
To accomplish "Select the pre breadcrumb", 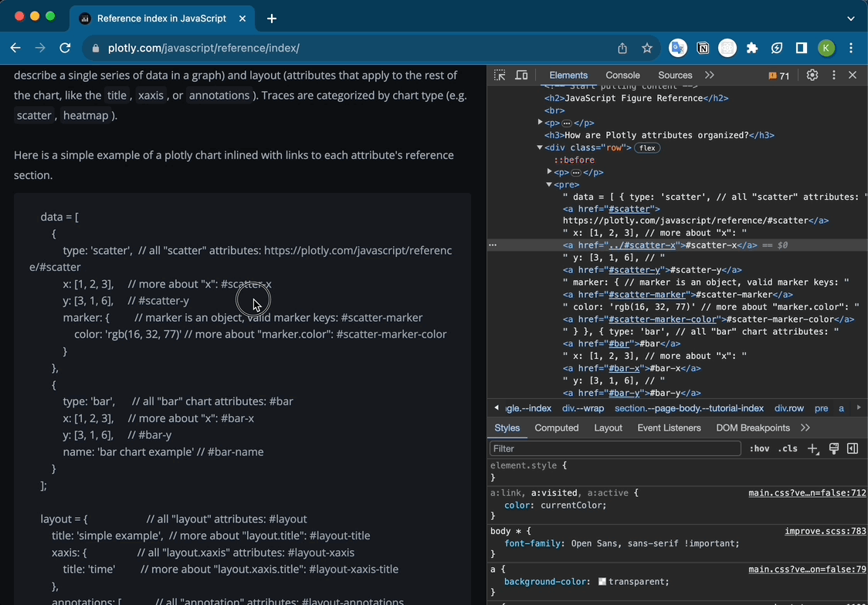I will coord(821,408).
